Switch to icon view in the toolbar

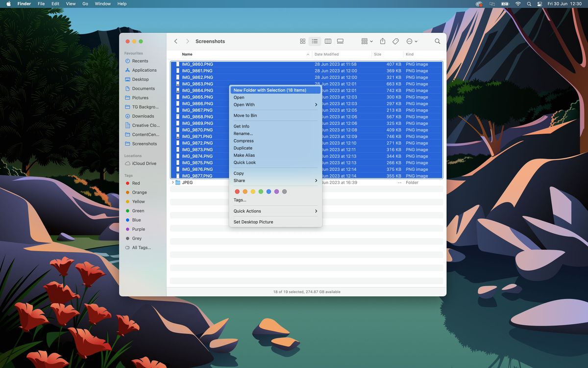tap(302, 41)
